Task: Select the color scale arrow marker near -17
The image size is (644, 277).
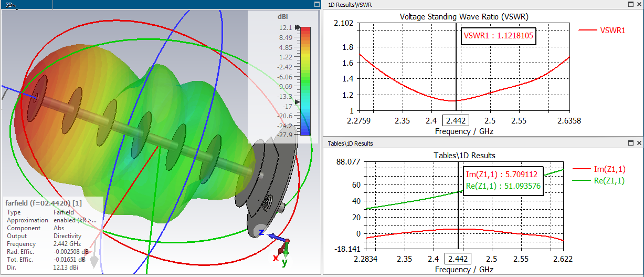Action: [298, 101]
